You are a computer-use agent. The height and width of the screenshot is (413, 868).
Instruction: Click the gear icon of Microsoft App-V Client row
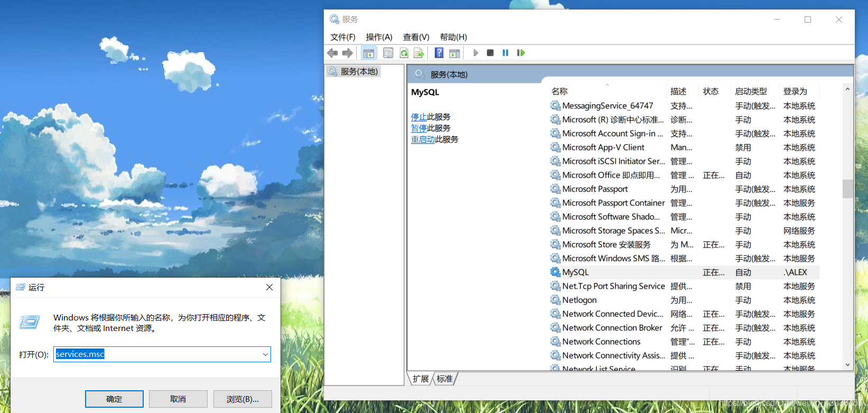pos(555,147)
